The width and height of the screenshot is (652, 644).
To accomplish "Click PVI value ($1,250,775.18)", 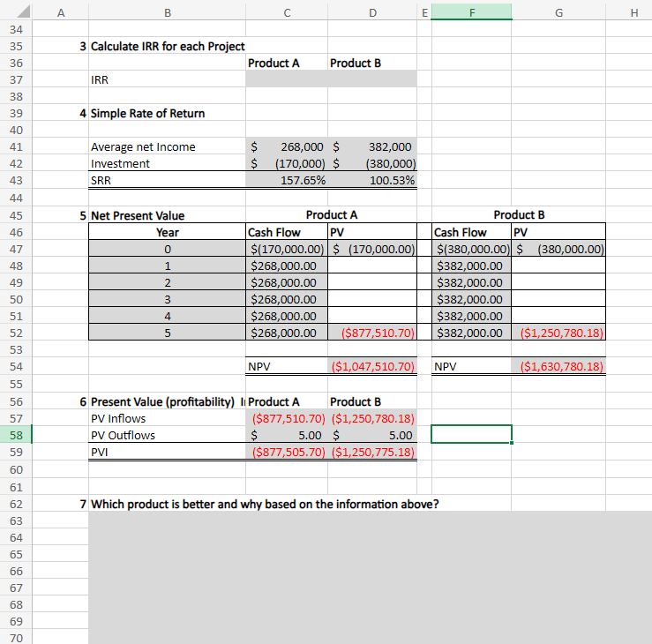I will [x=372, y=452].
